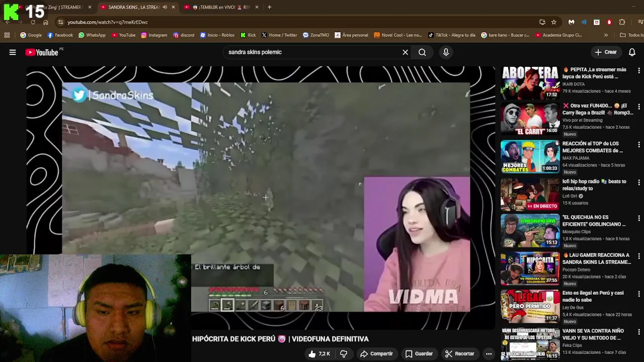Click the IKARI DOTA channel name
This screenshot has height=362, width=644.
574,84
